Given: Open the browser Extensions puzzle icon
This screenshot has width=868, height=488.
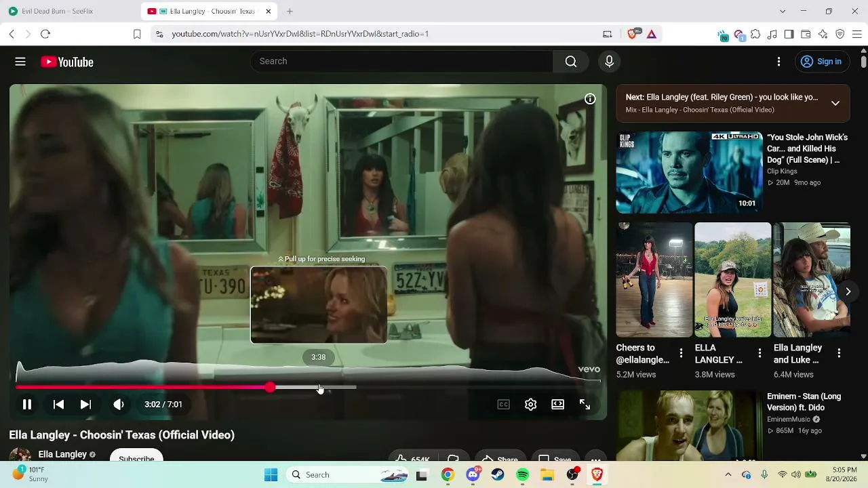Looking at the screenshot, I should pos(755,34).
